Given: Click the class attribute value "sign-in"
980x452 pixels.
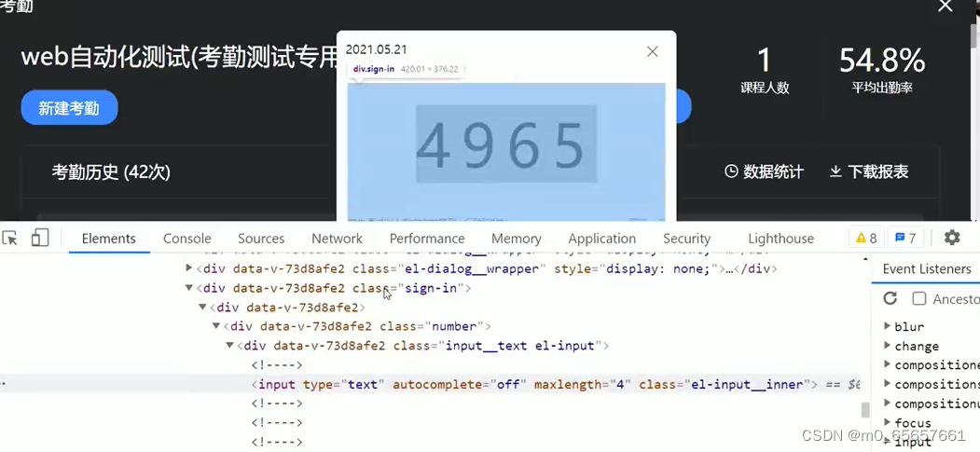Looking at the screenshot, I should tap(429, 288).
